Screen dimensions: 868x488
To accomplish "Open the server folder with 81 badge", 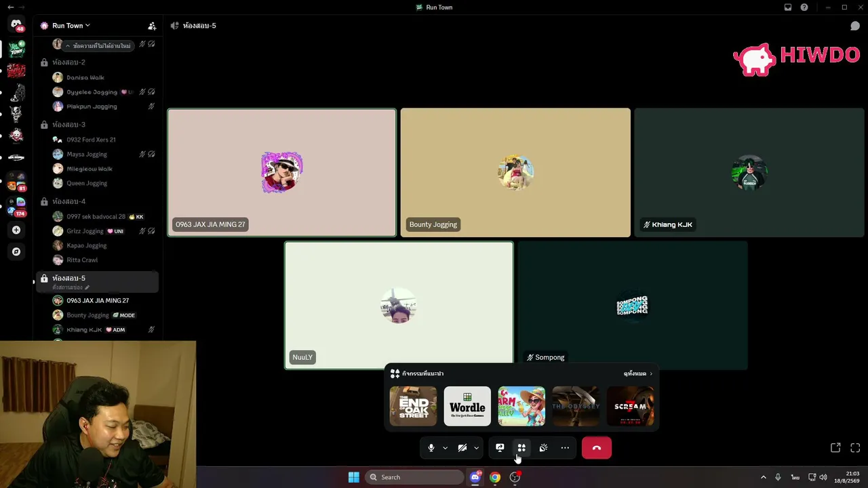I will point(16,182).
